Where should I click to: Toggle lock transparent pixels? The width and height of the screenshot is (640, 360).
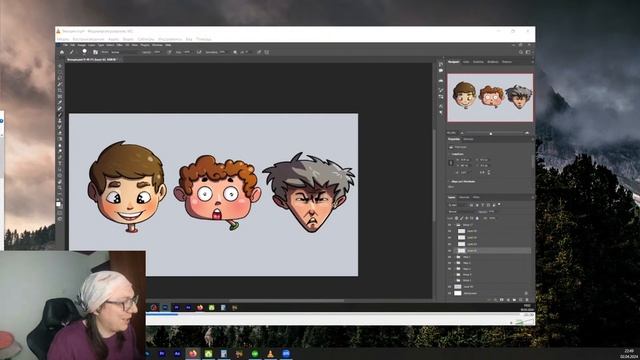(x=456, y=218)
